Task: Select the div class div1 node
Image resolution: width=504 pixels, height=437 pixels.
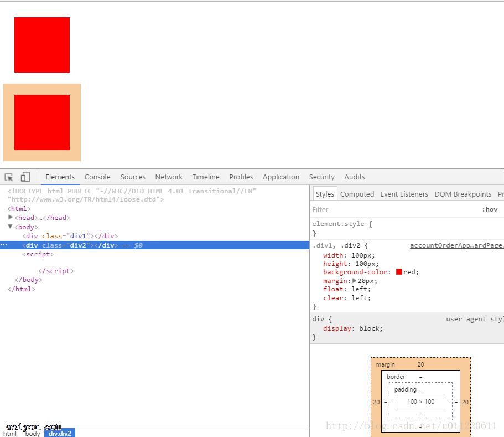Action: (x=70, y=236)
